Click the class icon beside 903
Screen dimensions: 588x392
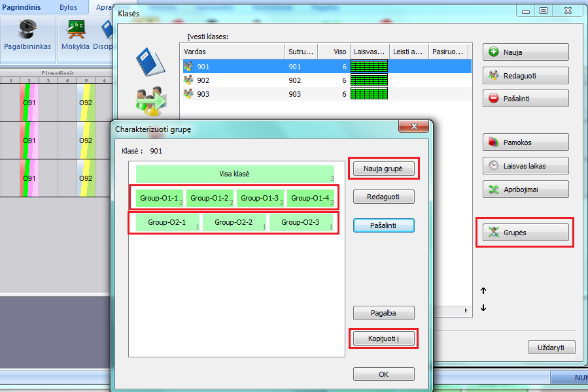[x=188, y=94]
